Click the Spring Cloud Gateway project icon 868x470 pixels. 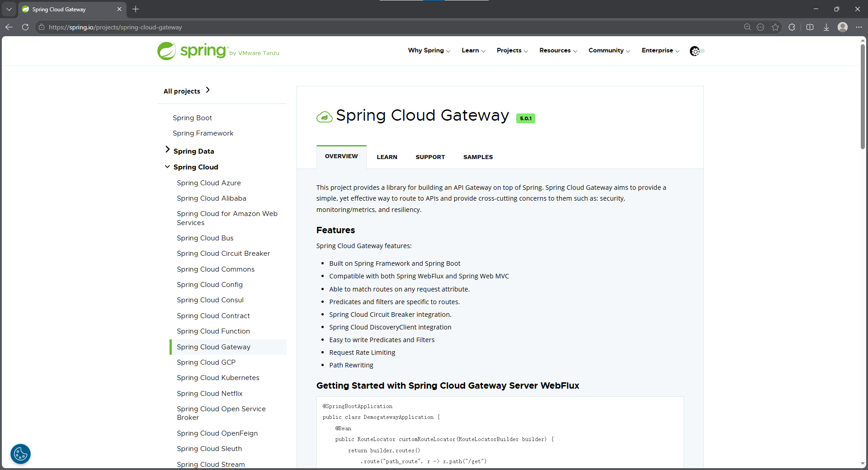[x=324, y=117]
